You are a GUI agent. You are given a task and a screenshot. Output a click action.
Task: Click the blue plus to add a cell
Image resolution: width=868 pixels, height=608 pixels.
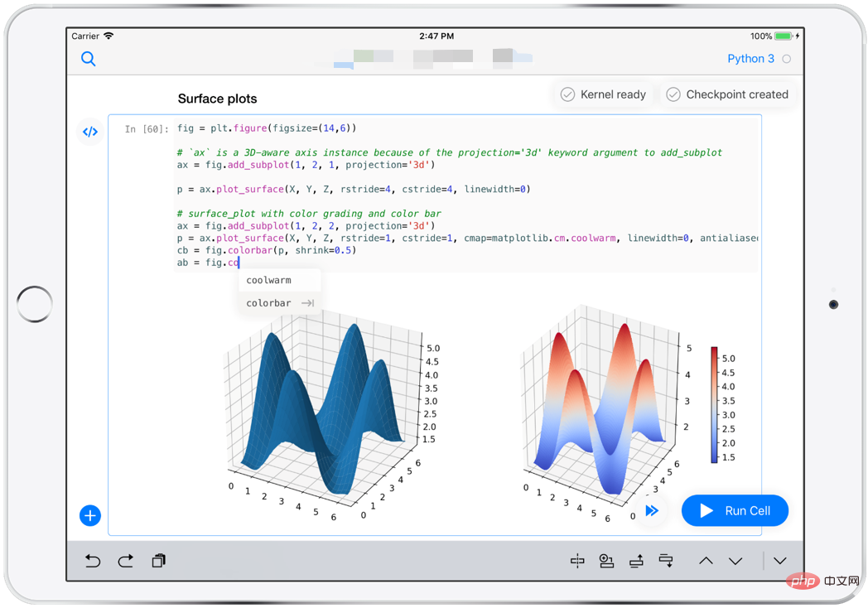pyautogui.click(x=89, y=515)
